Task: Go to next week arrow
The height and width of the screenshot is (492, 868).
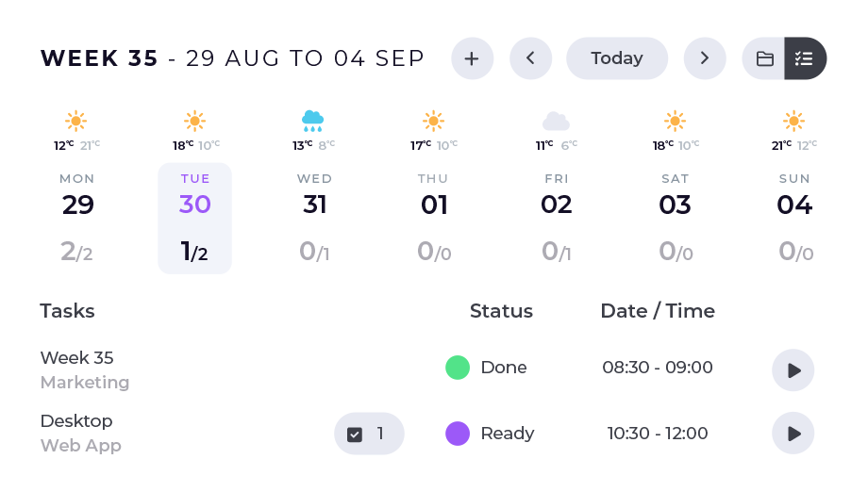Action: [x=705, y=58]
